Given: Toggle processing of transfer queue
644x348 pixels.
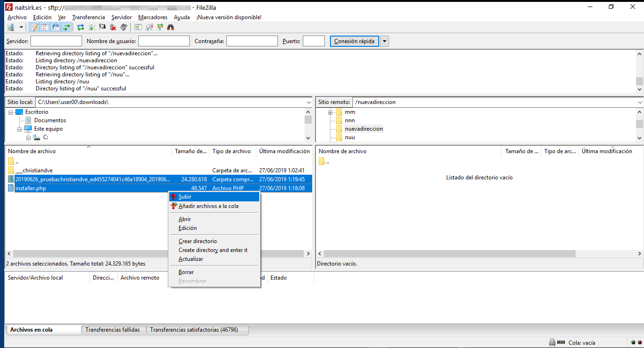Looking at the screenshot, I should (x=91, y=27).
